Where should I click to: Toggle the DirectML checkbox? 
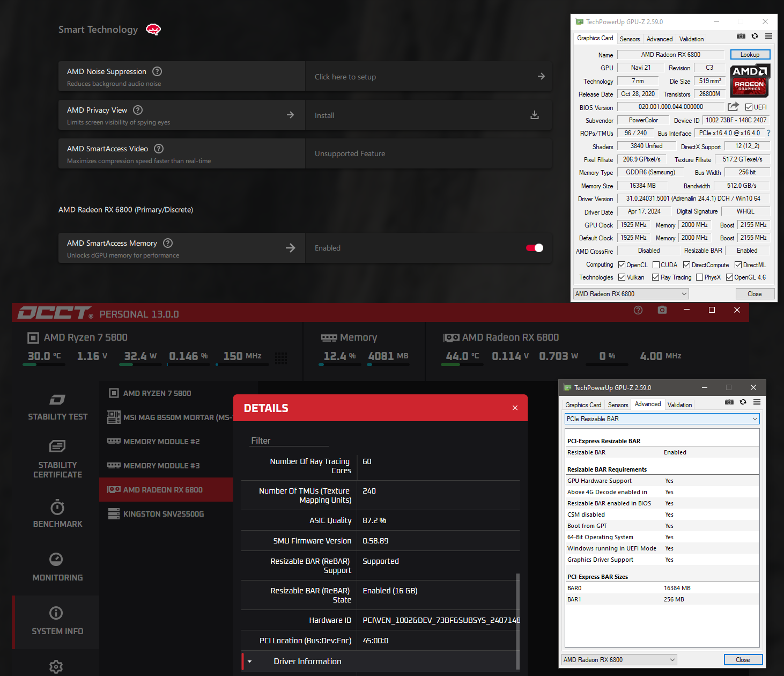pyautogui.click(x=738, y=264)
